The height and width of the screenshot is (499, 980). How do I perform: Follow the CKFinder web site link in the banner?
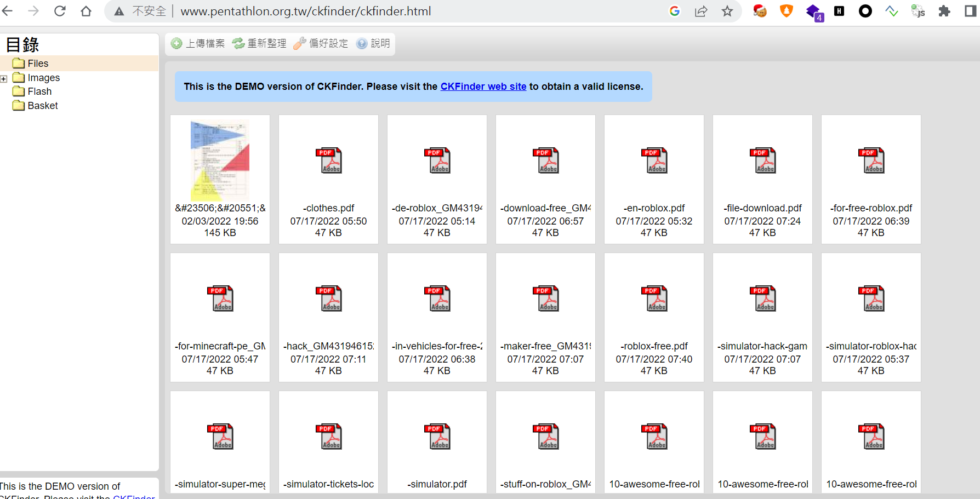click(x=483, y=87)
